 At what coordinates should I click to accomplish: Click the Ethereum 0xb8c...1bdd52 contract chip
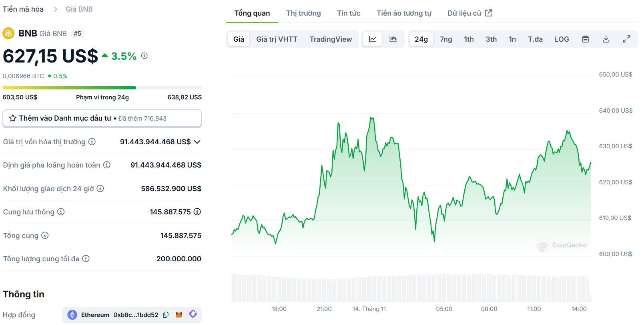(x=132, y=315)
